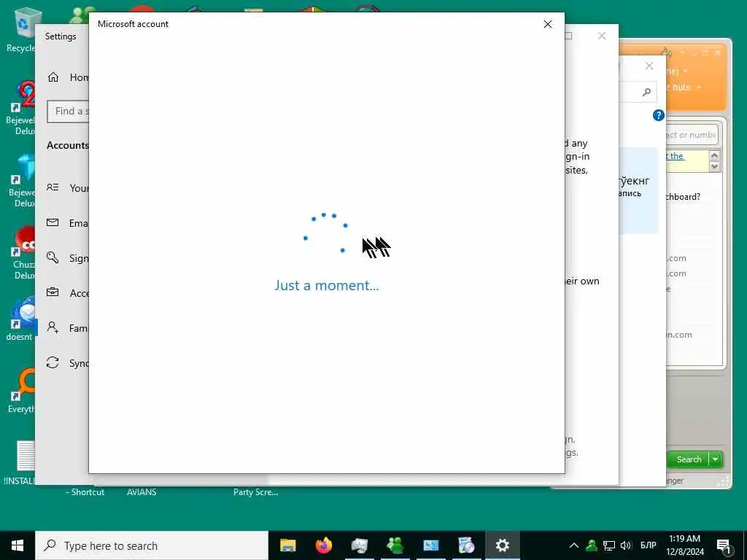Open the notification center icon
Screen dimensions: 747x560
[x=724, y=545]
